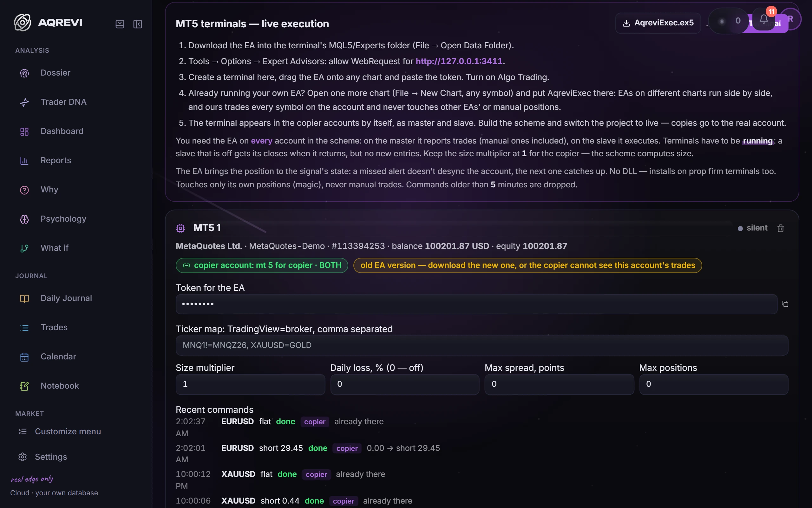Screen dimensions: 812x508
Task: Click the old EA version warning badge
Action: coord(527,265)
